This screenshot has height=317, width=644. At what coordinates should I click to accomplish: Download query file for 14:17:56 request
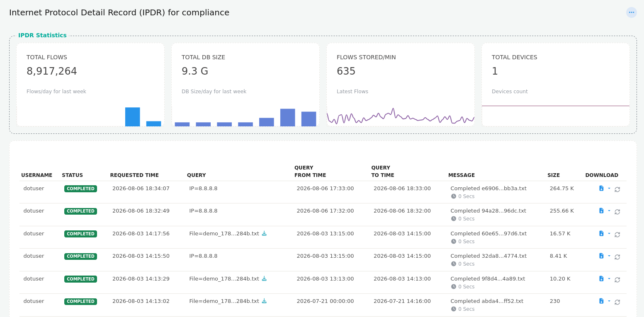[264, 233]
